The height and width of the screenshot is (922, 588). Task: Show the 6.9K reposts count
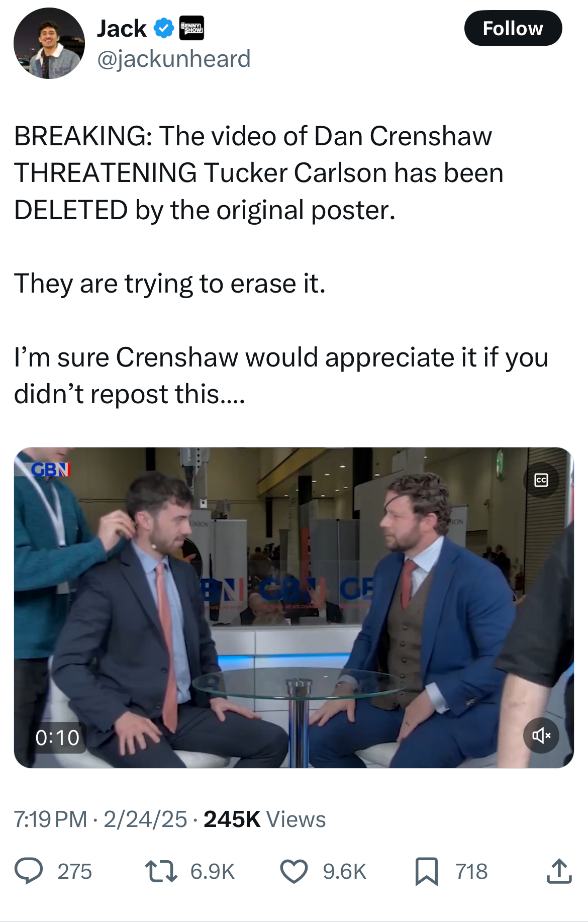213,872
